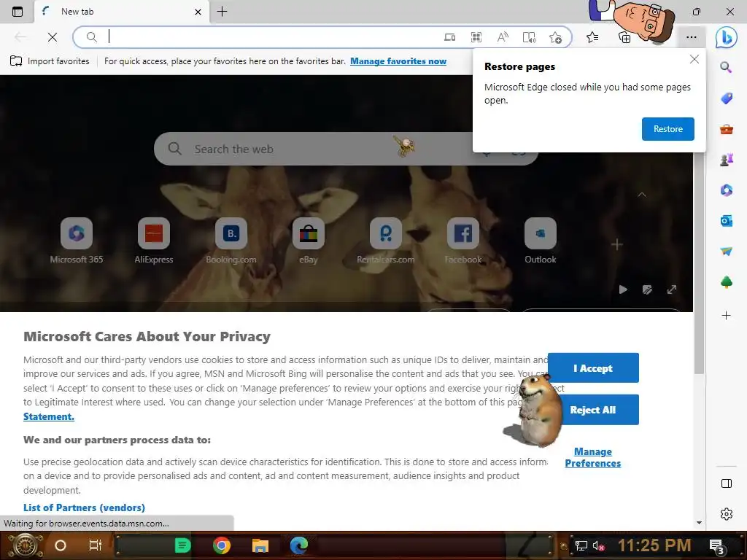Open the Start menu clock button

point(24,545)
